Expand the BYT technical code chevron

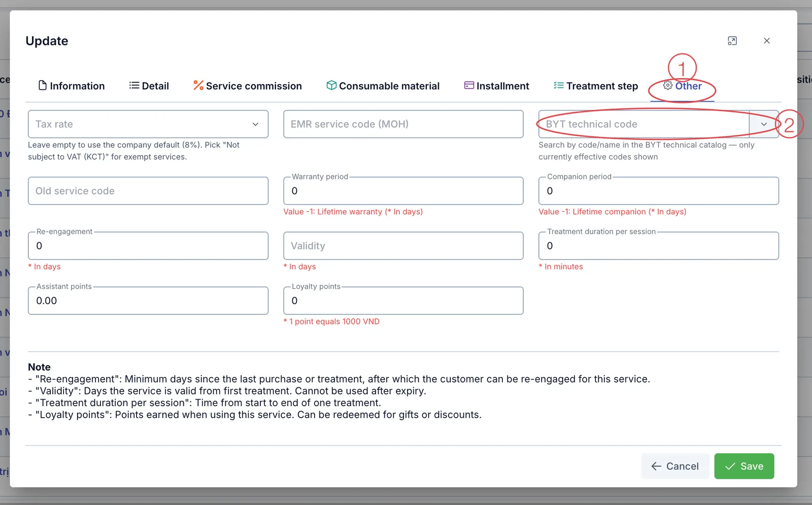(x=764, y=124)
